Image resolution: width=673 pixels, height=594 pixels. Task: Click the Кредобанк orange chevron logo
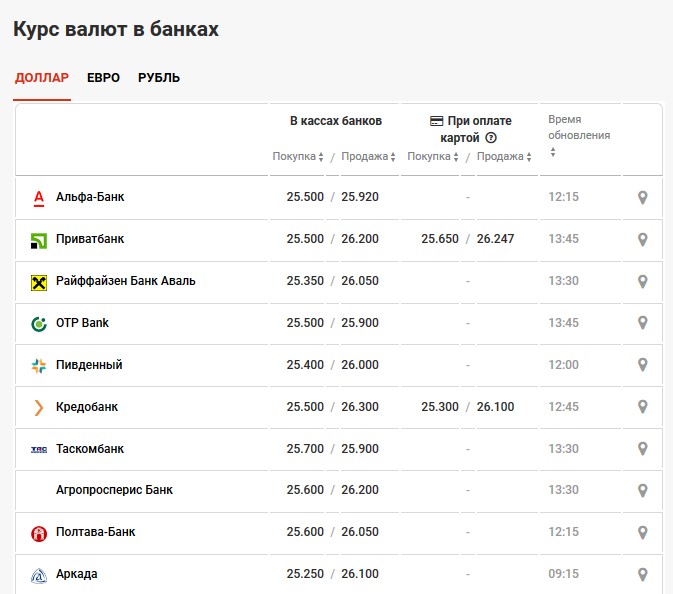click(x=39, y=408)
